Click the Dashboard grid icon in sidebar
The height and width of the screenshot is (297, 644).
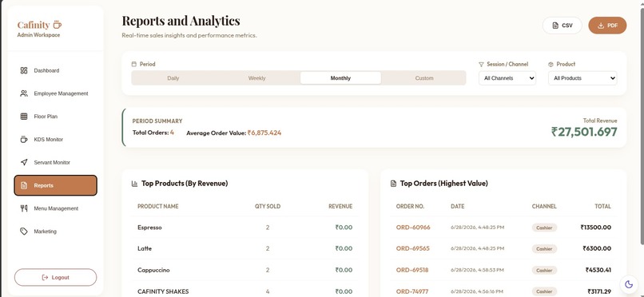pyautogui.click(x=24, y=70)
